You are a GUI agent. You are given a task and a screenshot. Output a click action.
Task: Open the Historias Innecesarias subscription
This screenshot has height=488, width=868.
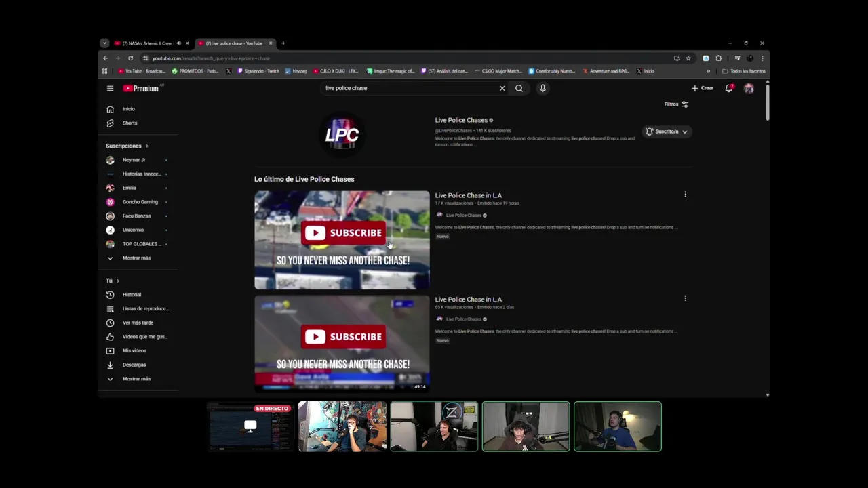pyautogui.click(x=138, y=174)
